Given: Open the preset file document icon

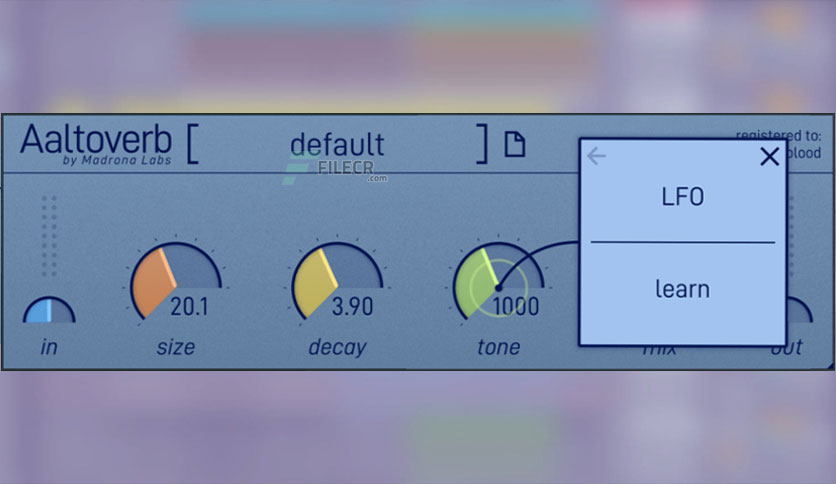Looking at the screenshot, I should (x=515, y=144).
